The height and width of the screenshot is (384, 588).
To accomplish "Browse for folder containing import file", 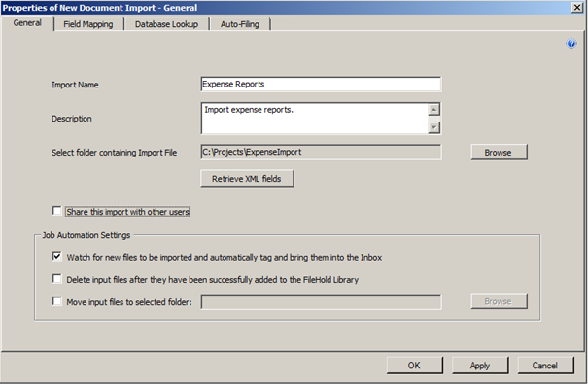I will pos(500,153).
